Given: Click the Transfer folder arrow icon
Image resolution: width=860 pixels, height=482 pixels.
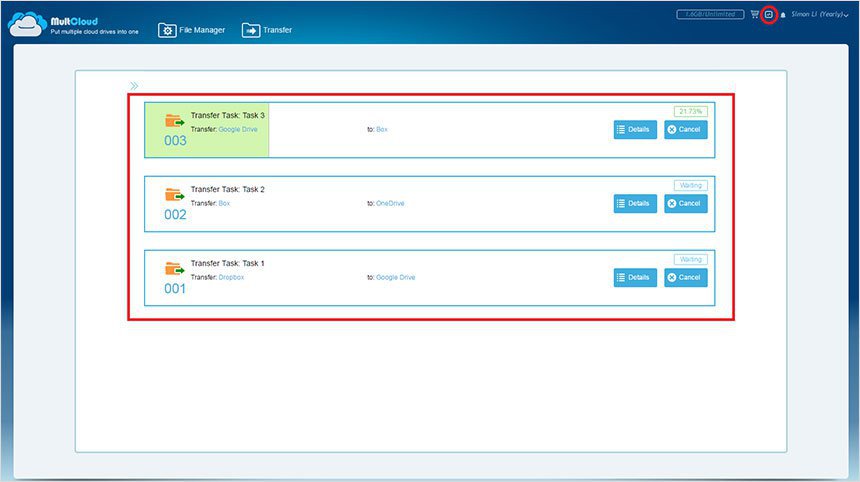Looking at the screenshot, I should pyautogui.click(x=251, y=30).
